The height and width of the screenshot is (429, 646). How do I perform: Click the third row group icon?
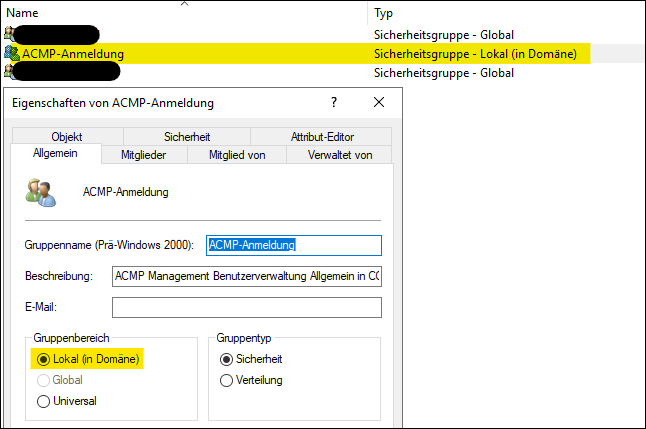click(x=11, y=71)
